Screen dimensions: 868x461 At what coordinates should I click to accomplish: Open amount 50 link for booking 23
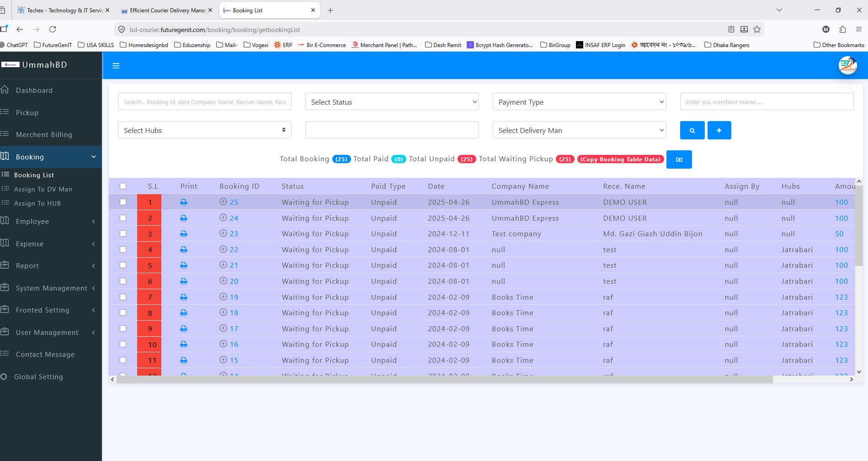(839, 233)
